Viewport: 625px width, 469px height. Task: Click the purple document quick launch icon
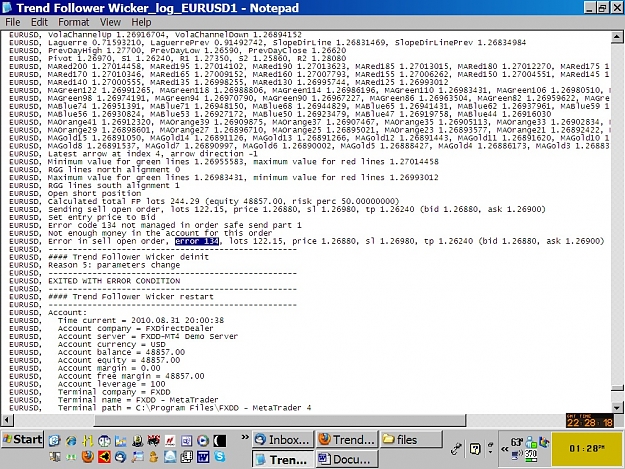coord(187,441)
